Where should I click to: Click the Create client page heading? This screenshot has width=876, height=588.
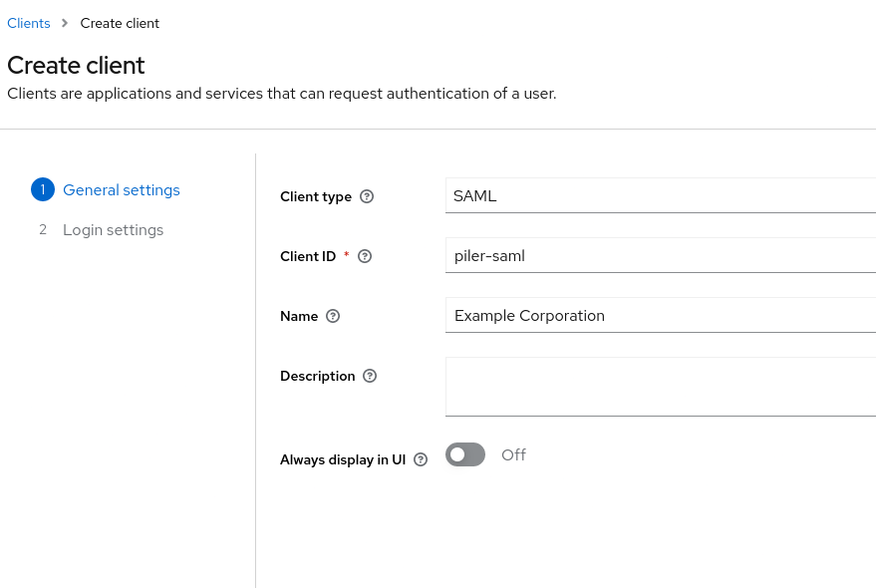pyautogui.click(x=76, y=65)
